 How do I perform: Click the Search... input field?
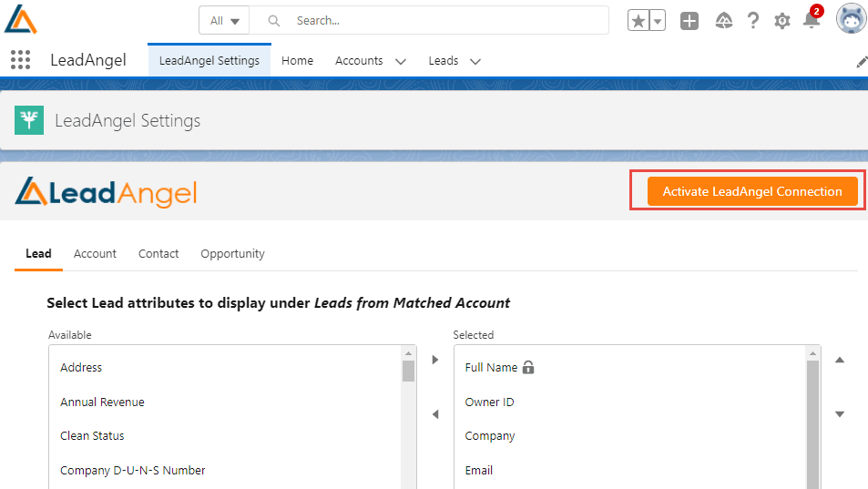[x=428, y=21]
